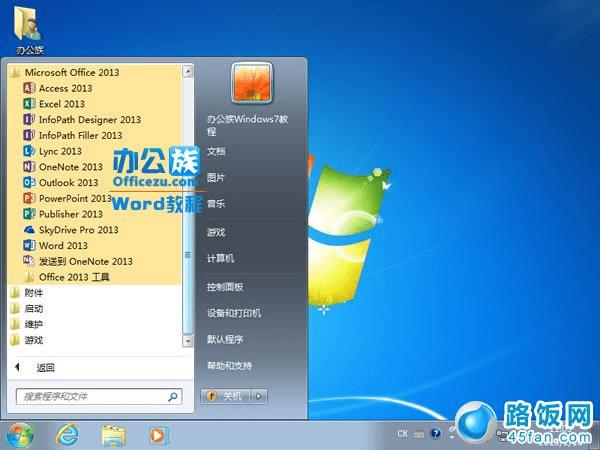Open the shutdown options arrow
The width and height of the screenshot is (600, 450).
pos(259,396)
